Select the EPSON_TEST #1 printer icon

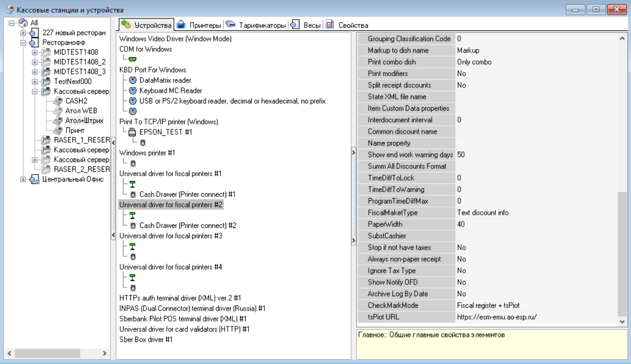coord(132,132)
